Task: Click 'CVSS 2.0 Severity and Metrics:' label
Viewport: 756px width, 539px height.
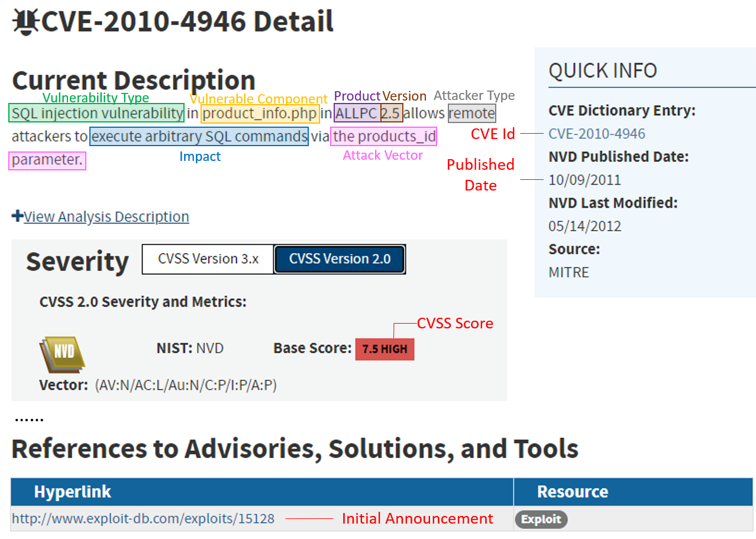Action: click(x=143, y=302)
